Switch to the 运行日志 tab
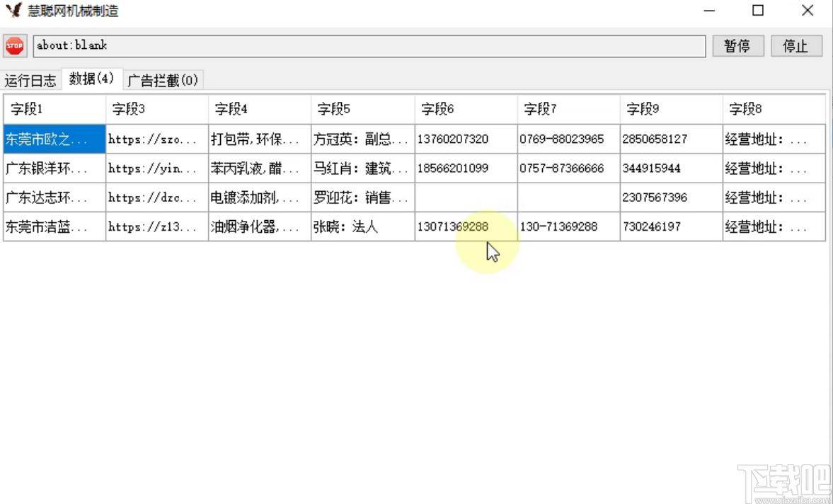 30,81
